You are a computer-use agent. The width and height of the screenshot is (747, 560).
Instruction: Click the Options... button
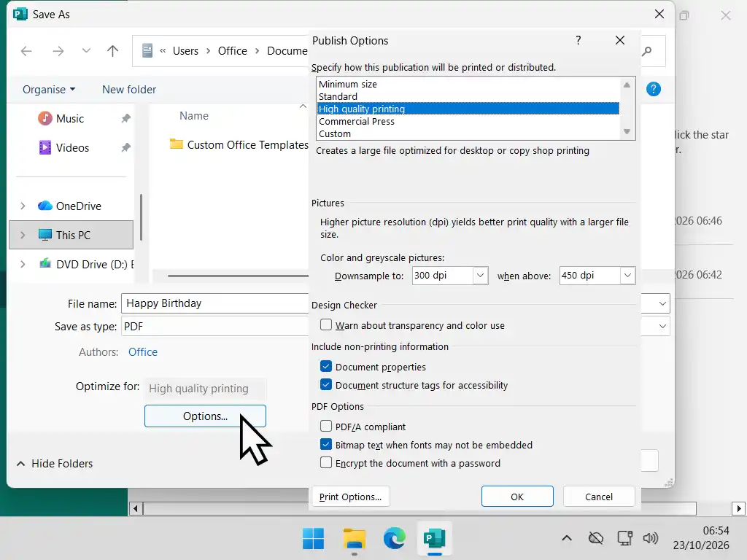[x=205, y=416]
